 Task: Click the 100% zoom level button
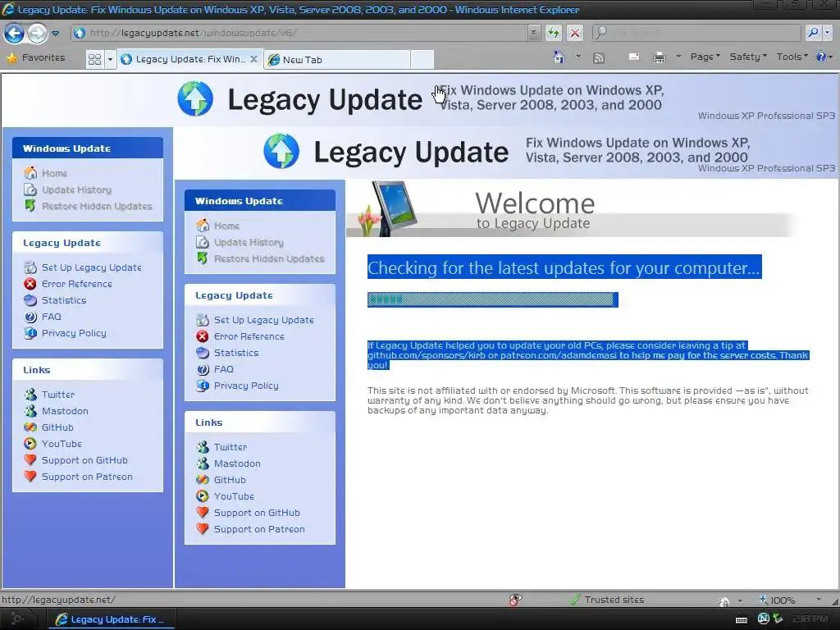click(x=777, y=600)
